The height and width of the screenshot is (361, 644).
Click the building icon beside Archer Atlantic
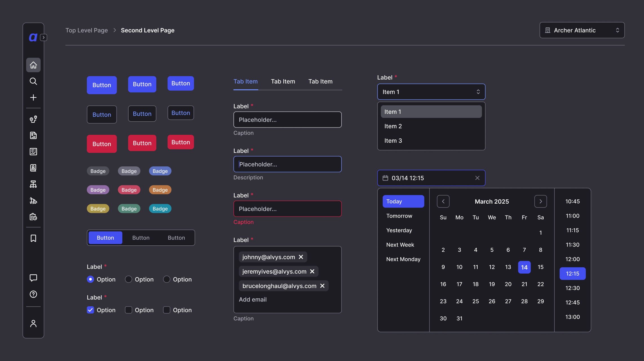click(548, 30)
